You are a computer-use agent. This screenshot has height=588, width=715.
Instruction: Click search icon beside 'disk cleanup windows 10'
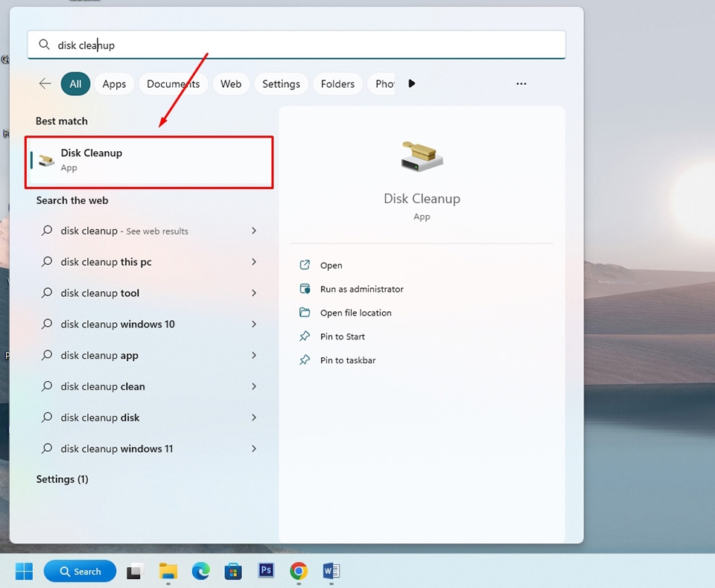pos(47,324)
